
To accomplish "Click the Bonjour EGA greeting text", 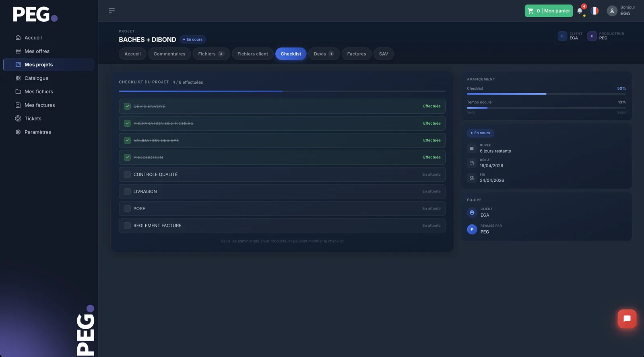I will (x=627, y=10).
